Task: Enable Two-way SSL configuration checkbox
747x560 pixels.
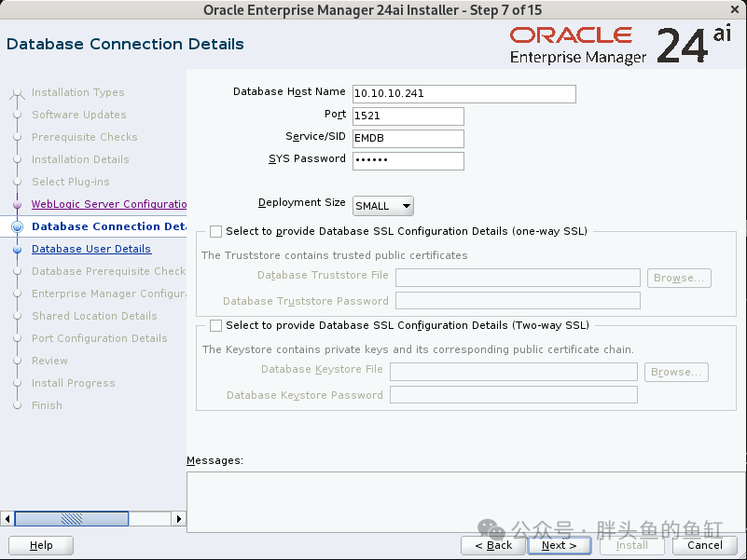Action: pos(215,326)
